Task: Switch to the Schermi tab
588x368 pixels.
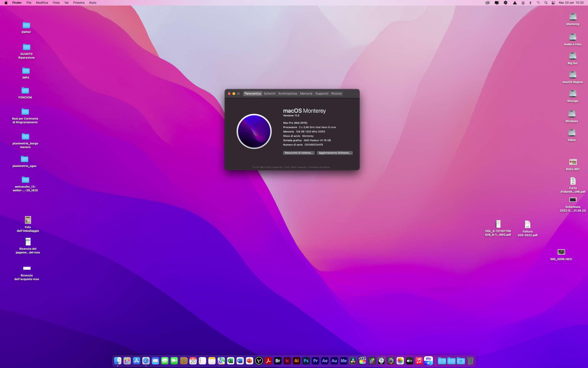Action: click(269, 94)
